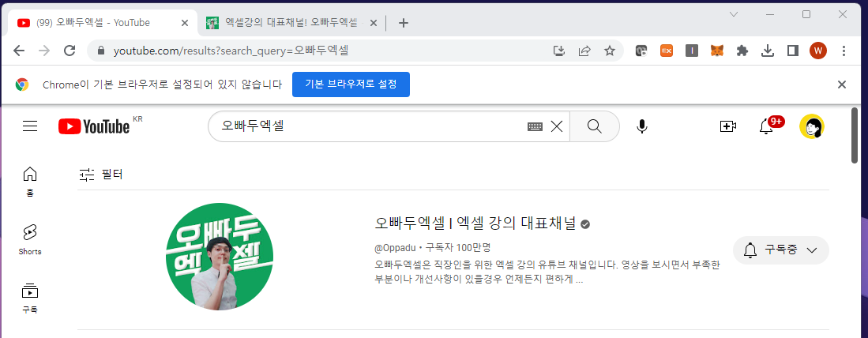
Task: View site security lock info
Action: tap(101, 51)
